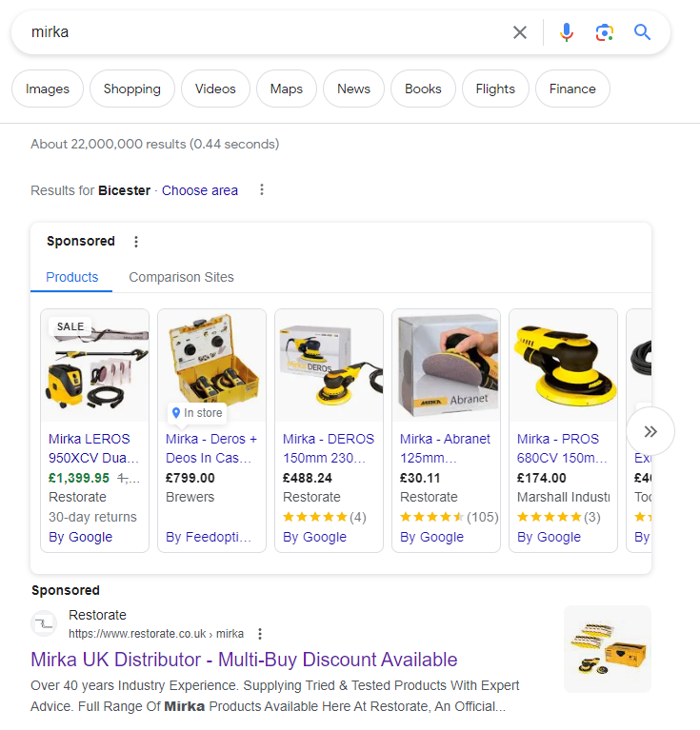Viewport: 700px width, 730px height.
Task: Open options next to Choose area
Action: (x=262, y=190)
